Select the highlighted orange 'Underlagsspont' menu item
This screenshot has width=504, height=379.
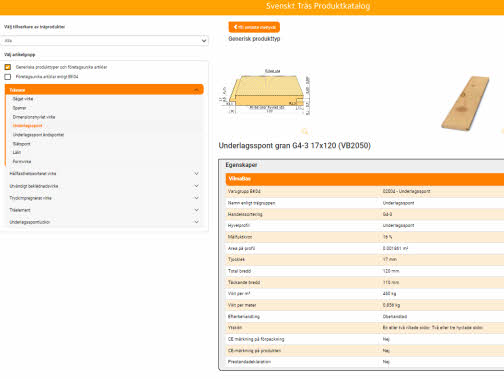pos(27,126)
